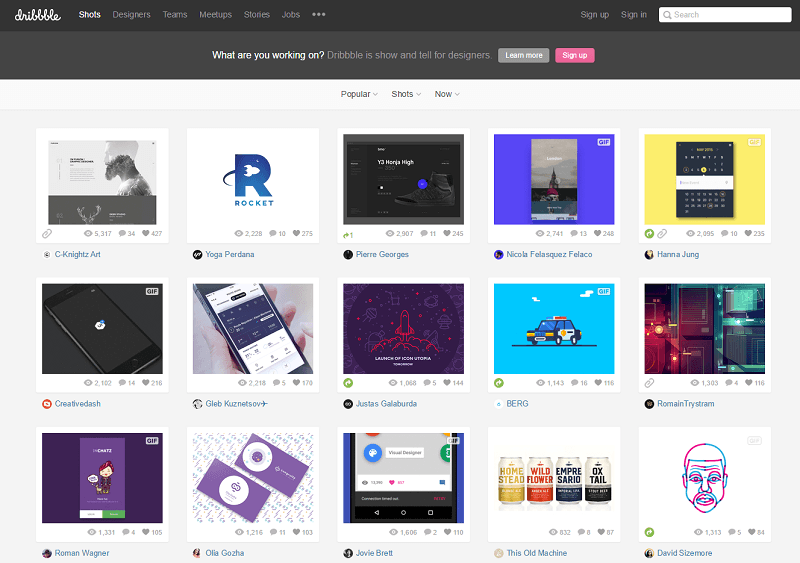Click Creativedash's avatar icon

pyautogui.click(x=46, y=404)
